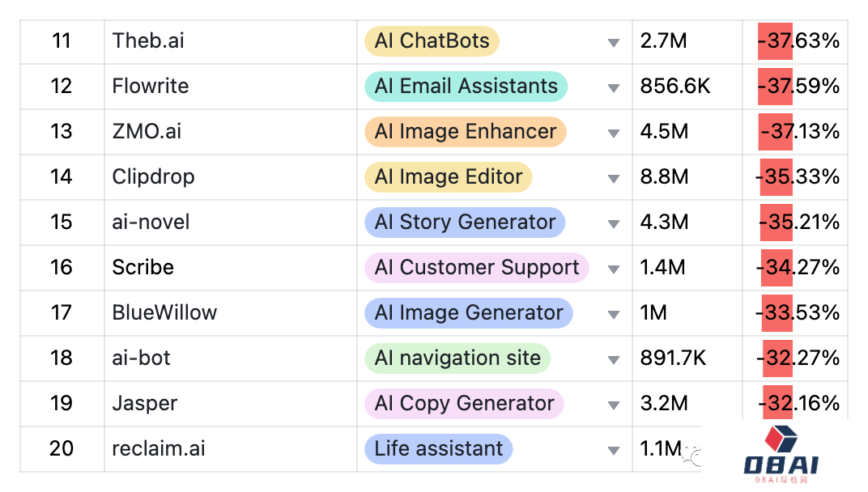Select rank number 13 cell
868x492 pixels.
coord(62,132)
